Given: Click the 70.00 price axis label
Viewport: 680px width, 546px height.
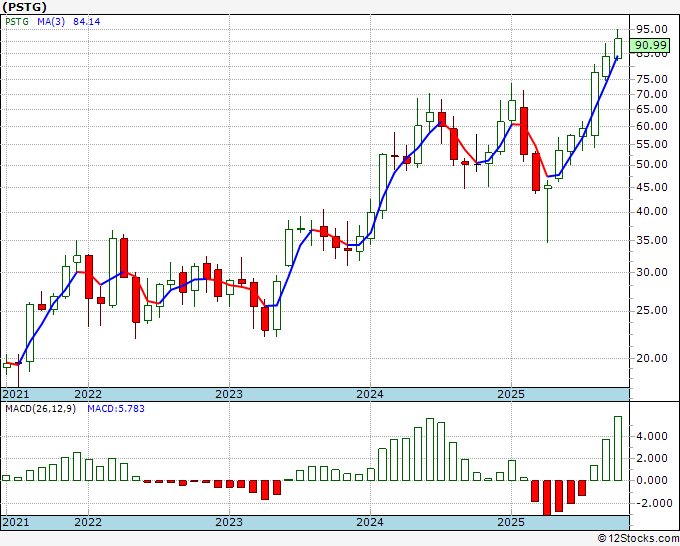Looking at the screenshot, I should pos(651,95).
